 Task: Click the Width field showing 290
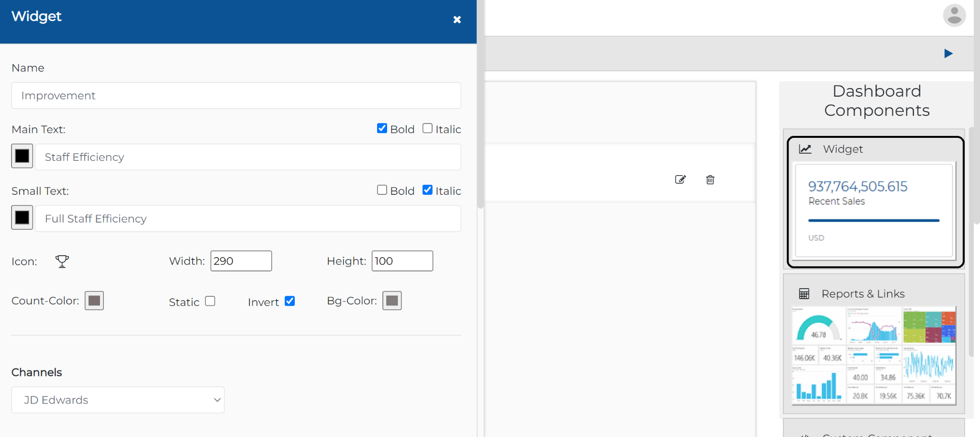(x=241, y=261)
